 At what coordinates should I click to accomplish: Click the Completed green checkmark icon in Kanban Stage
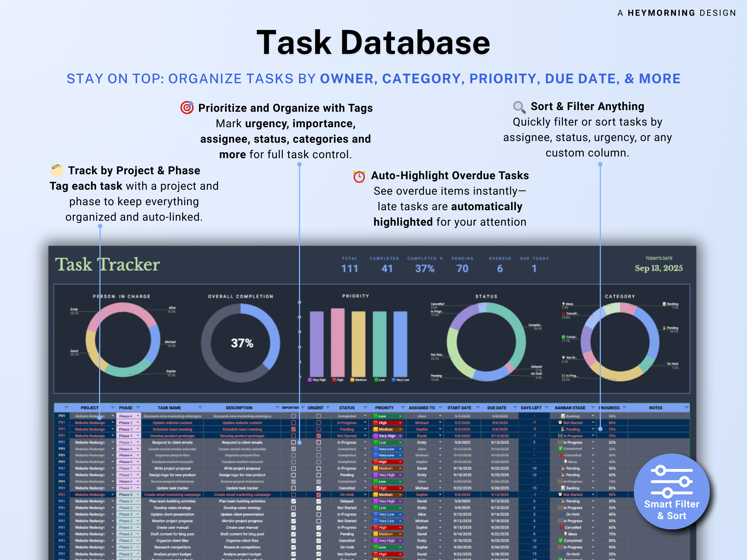tap(560, 449)
